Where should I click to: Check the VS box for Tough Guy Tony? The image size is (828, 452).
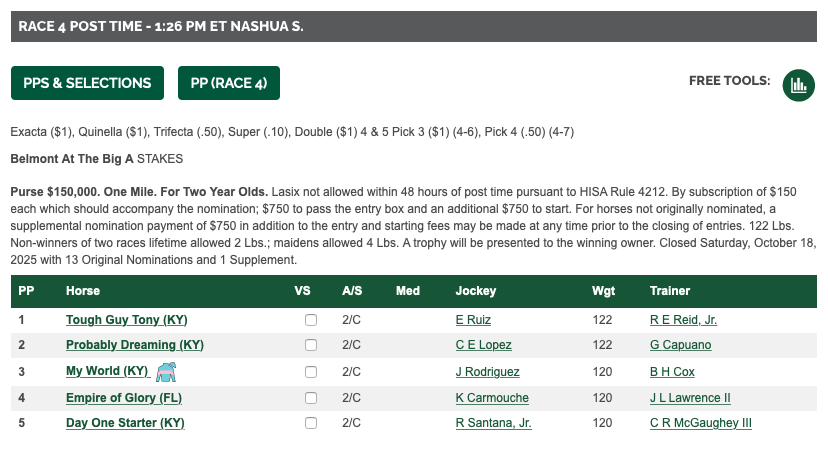311,320
